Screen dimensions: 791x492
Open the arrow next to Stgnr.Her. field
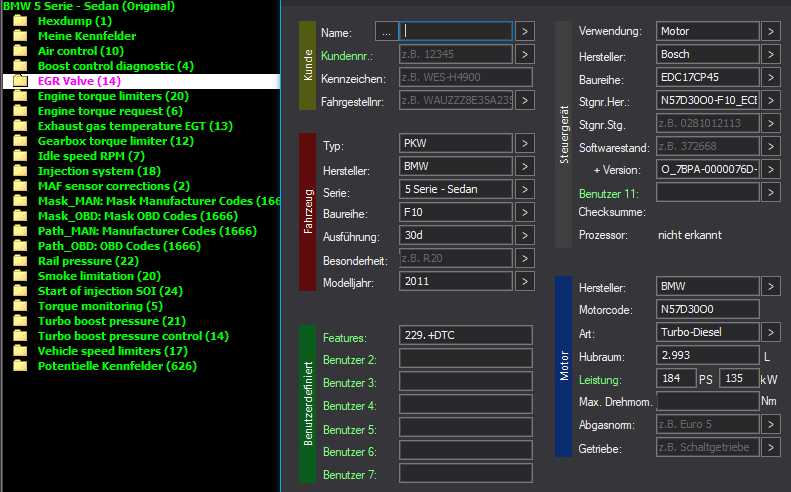[x=771, y=100]
